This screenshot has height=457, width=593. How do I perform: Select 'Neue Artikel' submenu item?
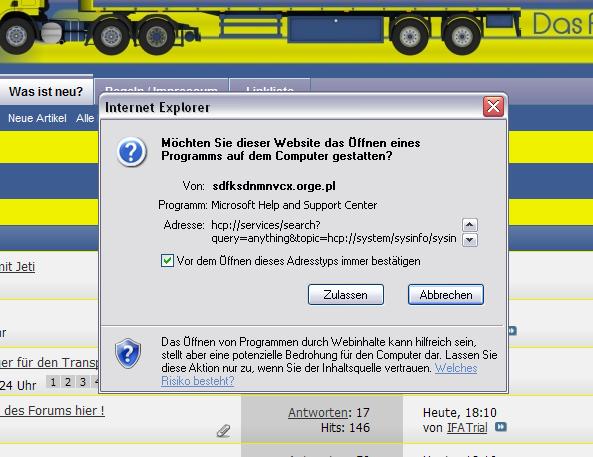pos(37,118)
